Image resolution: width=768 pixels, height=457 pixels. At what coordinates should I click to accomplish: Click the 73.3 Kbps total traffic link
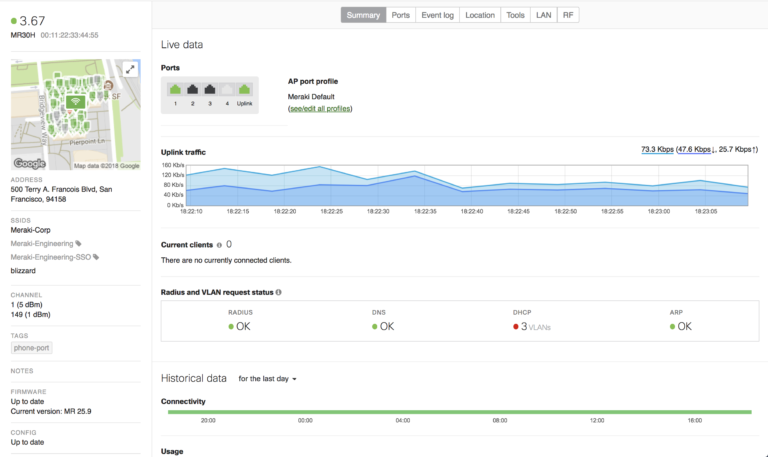point(656,149)
